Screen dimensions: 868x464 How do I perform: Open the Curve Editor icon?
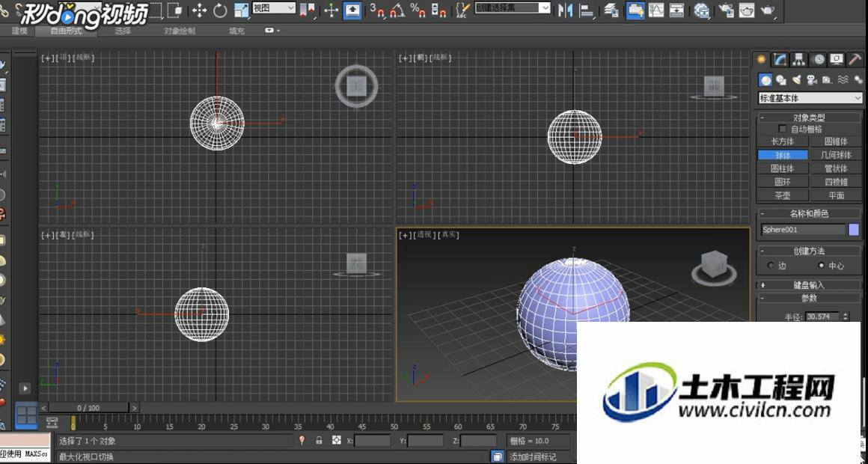tap(656, 10)
